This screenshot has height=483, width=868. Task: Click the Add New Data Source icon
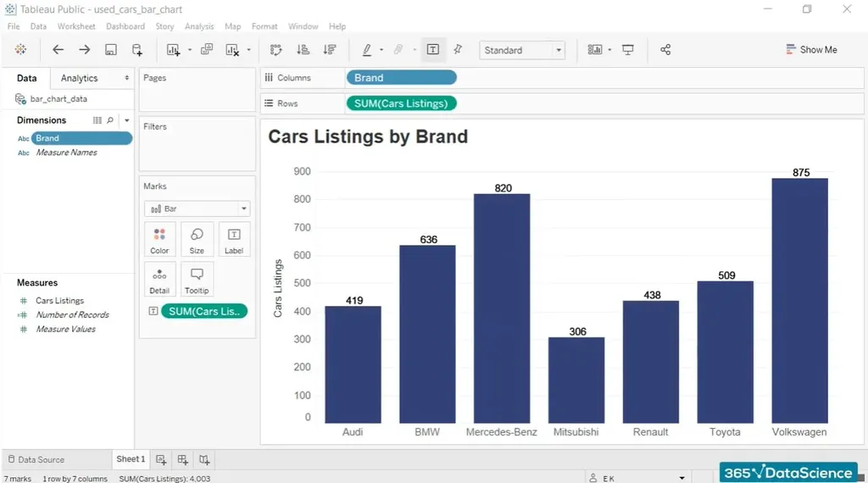click(137, 50)
